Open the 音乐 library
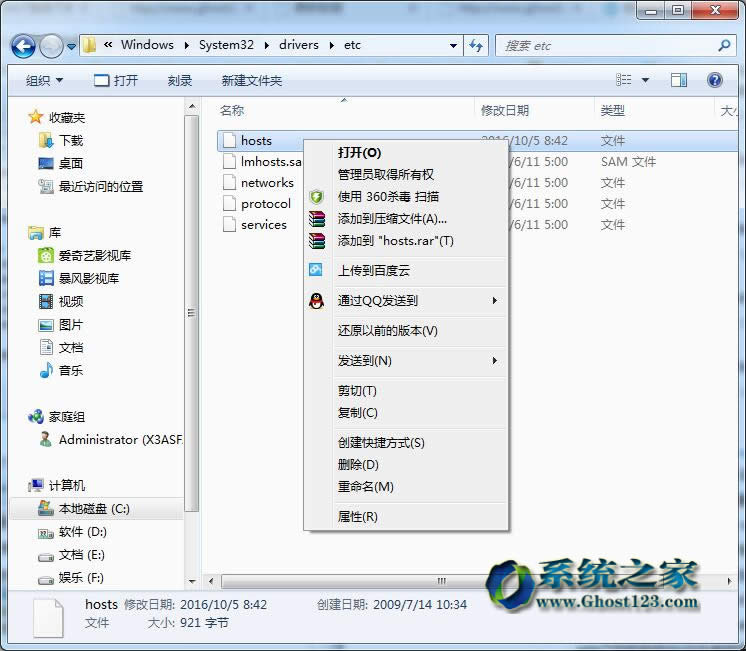The width and height of the screenshot is (746, 651). [x=61, y=370]
